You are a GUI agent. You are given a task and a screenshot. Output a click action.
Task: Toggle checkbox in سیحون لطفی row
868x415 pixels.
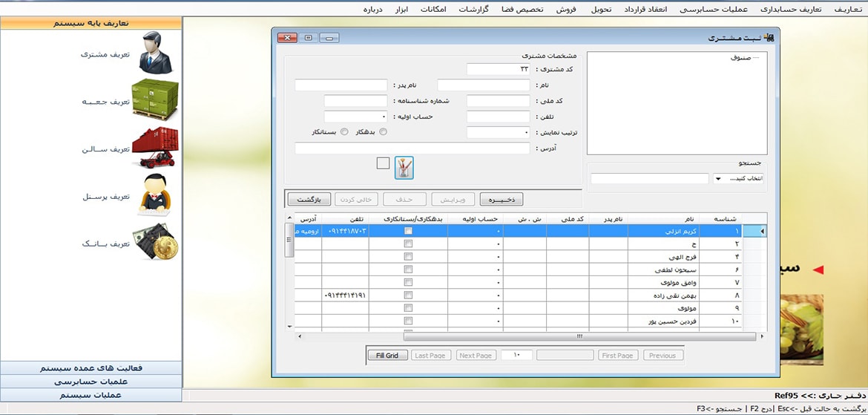(x=408, y=269)
